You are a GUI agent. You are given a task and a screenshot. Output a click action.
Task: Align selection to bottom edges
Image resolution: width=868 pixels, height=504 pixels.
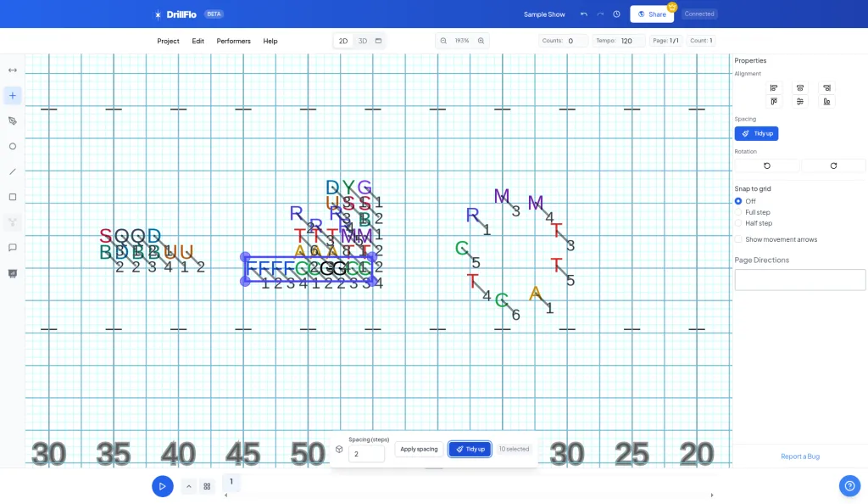[826, 101]
